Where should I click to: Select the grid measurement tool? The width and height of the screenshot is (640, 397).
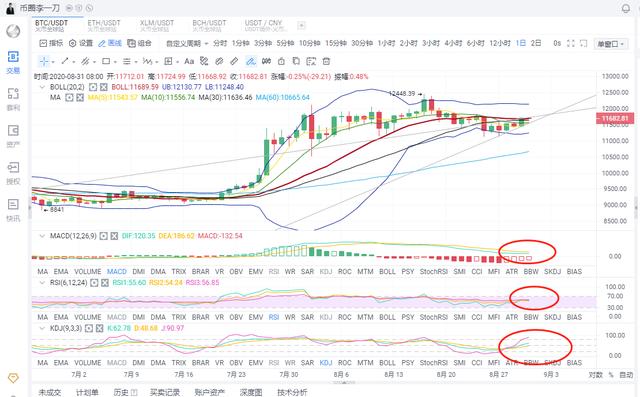click(168, 61)
